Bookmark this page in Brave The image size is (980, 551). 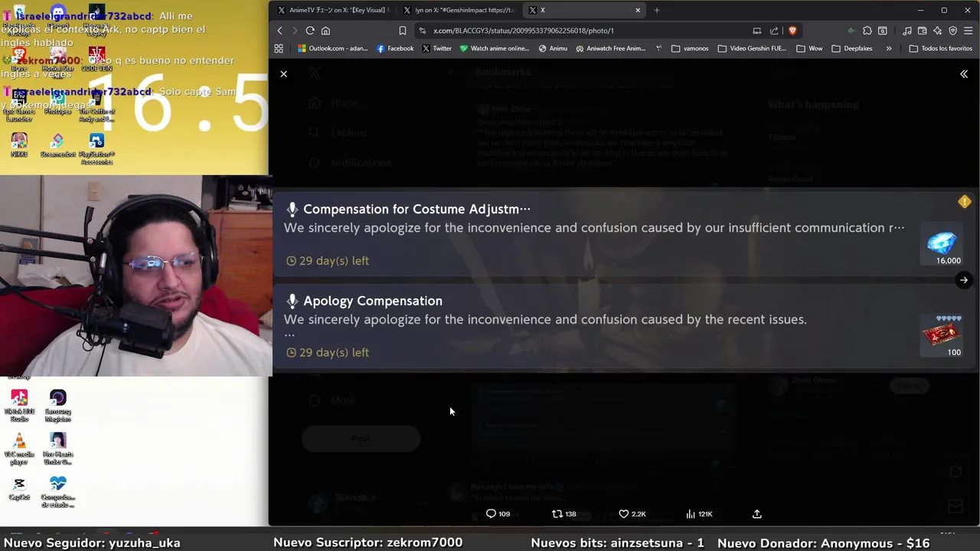coord(403,31)
